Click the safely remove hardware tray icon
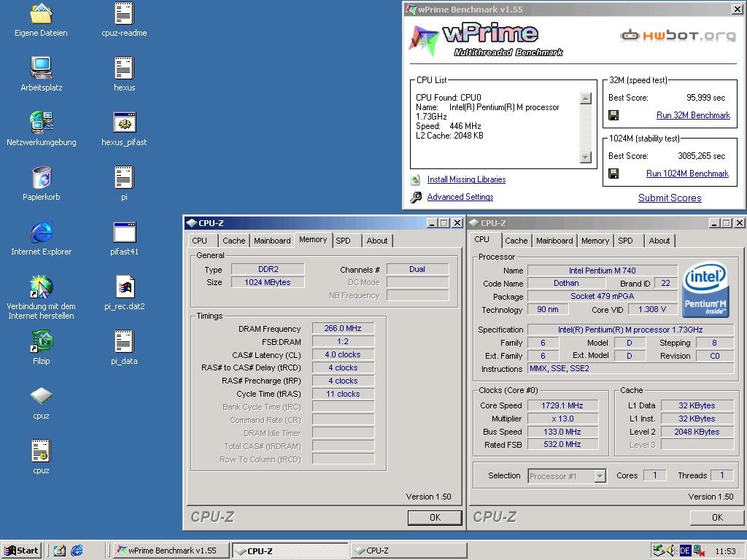The image size is (747, 560). tap(659, 551)
